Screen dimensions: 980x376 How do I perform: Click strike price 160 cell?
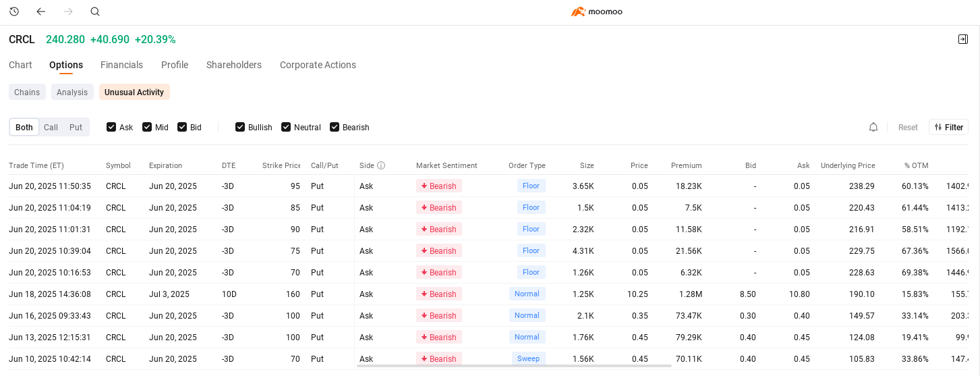click(293, 294)
